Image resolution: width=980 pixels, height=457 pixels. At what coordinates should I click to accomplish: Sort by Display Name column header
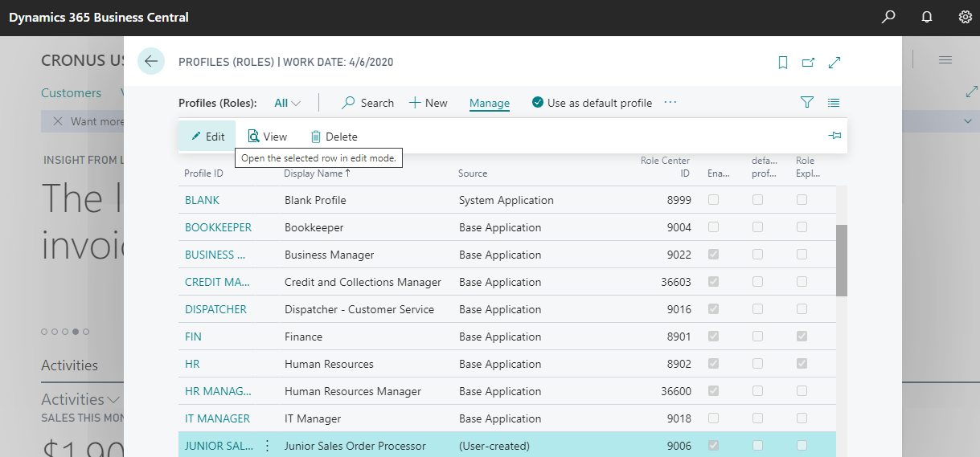(x=317, y=173)
